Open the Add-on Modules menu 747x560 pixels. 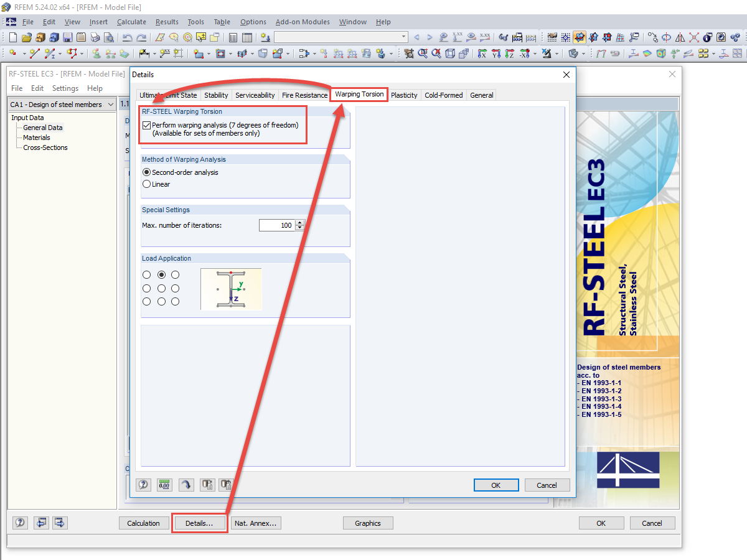pos(303,22)
